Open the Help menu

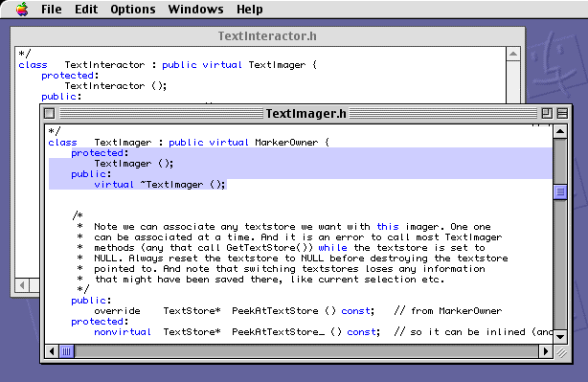[249, 9]
